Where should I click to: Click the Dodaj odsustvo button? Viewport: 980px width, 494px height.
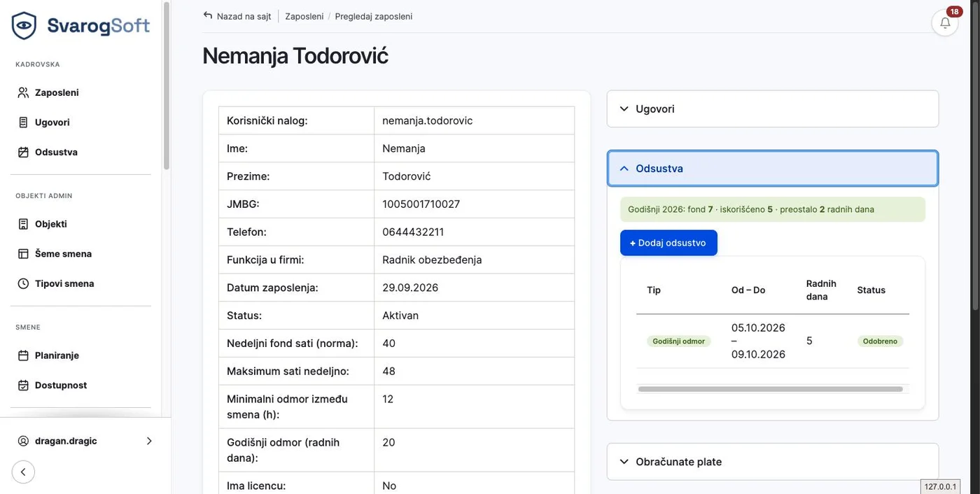tap(668, 243)
